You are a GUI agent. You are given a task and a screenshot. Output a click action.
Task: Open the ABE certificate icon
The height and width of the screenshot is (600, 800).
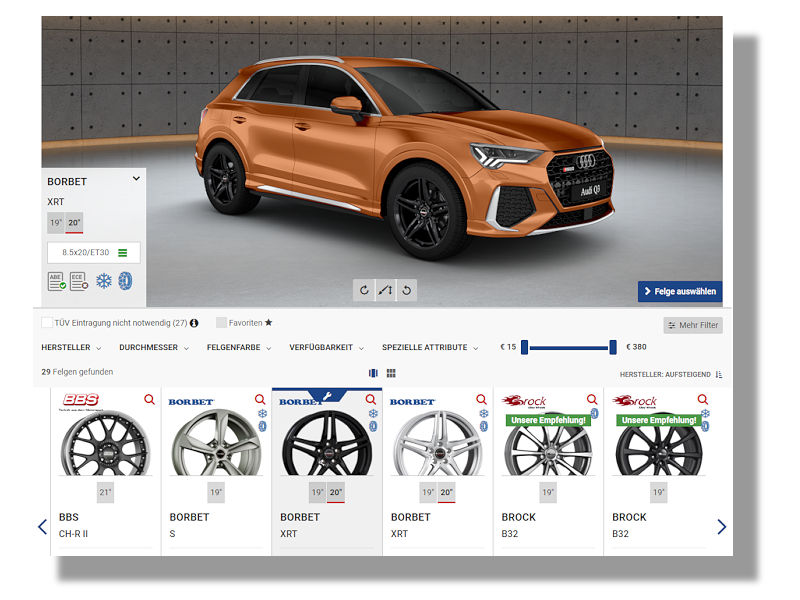[56, 281]
